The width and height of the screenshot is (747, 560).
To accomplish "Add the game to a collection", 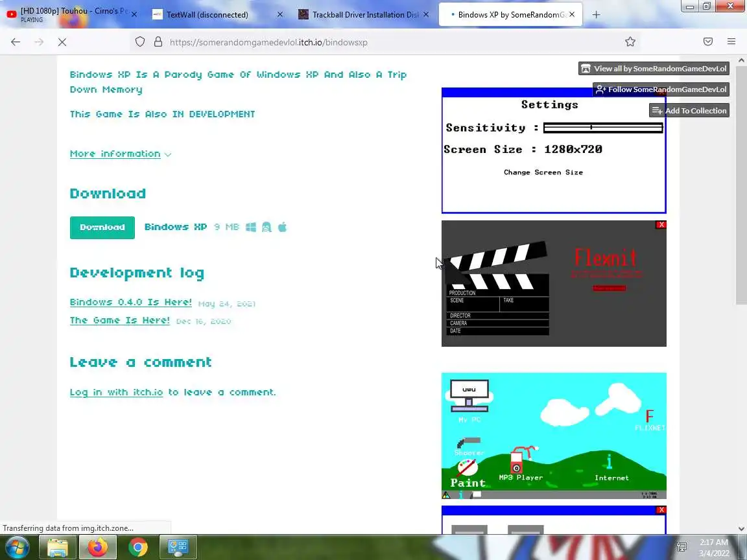I will [689, 110].
